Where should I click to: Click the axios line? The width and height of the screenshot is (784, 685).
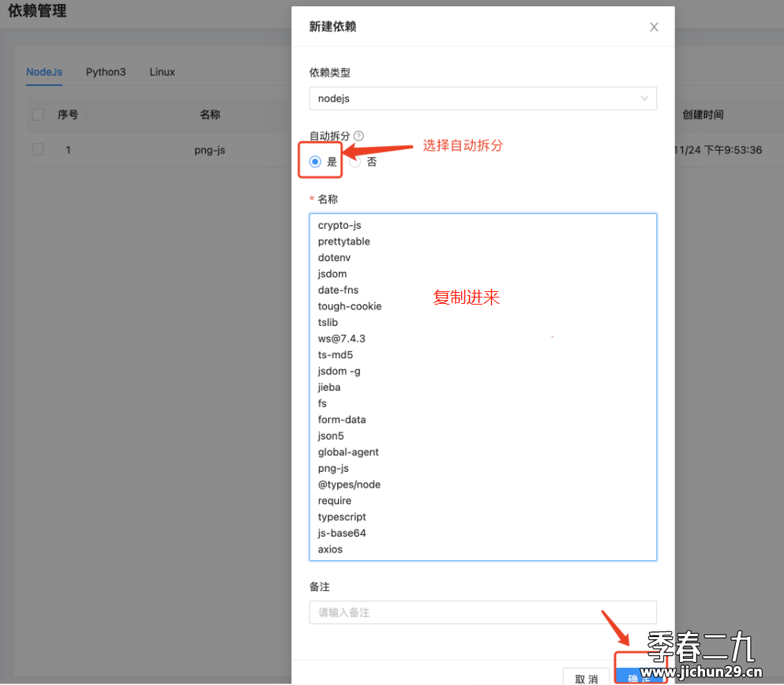[x=330, y=549]
